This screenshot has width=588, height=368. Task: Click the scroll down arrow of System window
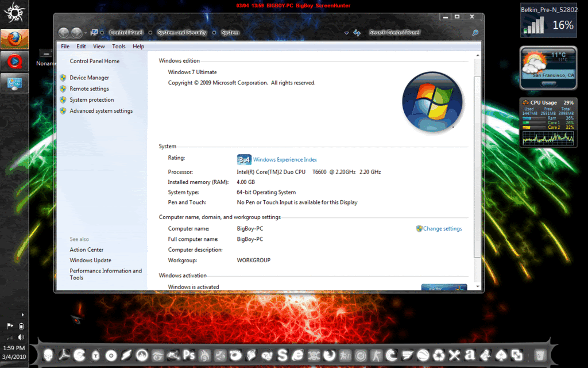point(477,286)
